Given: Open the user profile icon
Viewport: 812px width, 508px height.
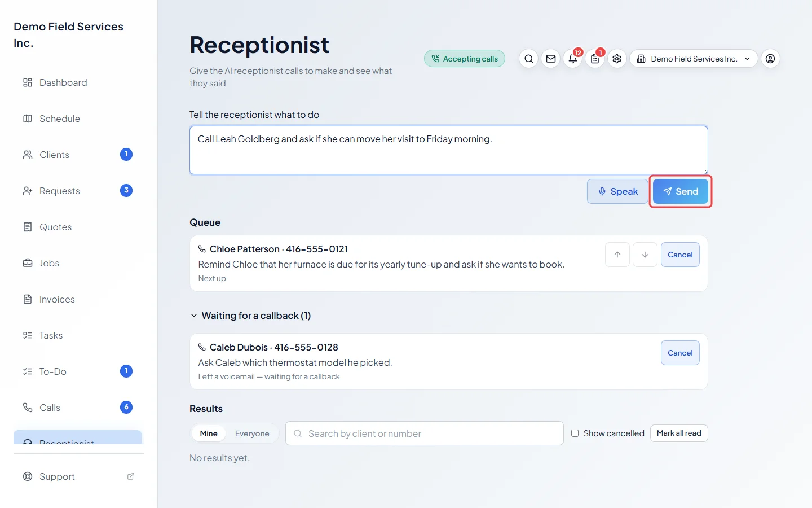Looking at the screenshot, I should click(770, 59).
